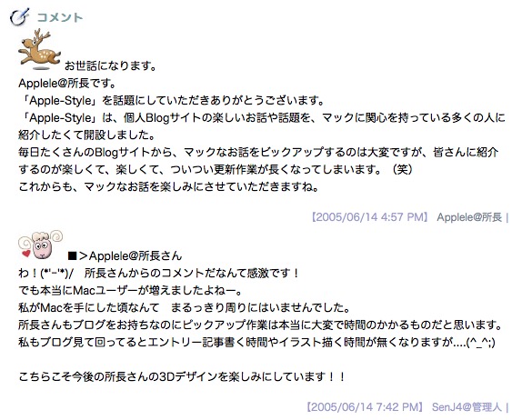Viewport: 522px width, 420px height.
Task: Click the line Applele@所長です。
Action: [x=67, y=84]
